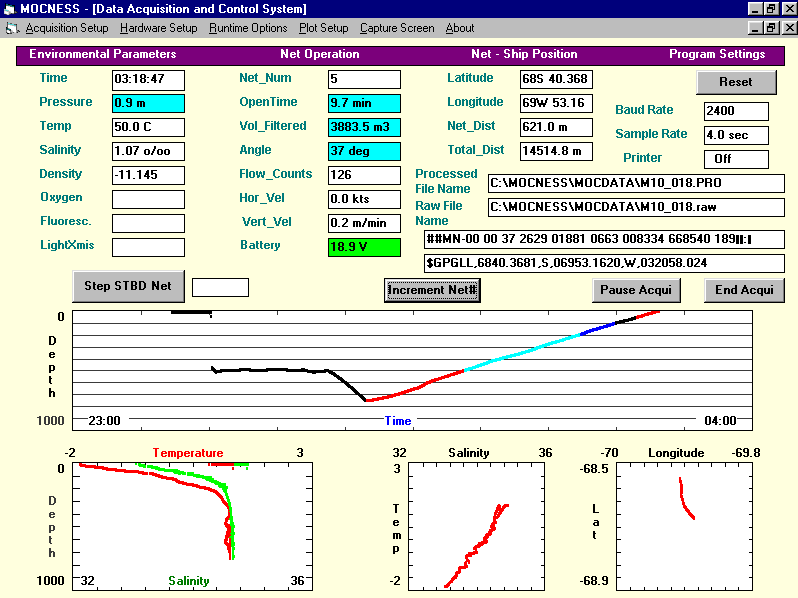This screenshot has height=598, width=798.
Task: Click the 04:00 time axis end label
Action: tap(721, 421)
